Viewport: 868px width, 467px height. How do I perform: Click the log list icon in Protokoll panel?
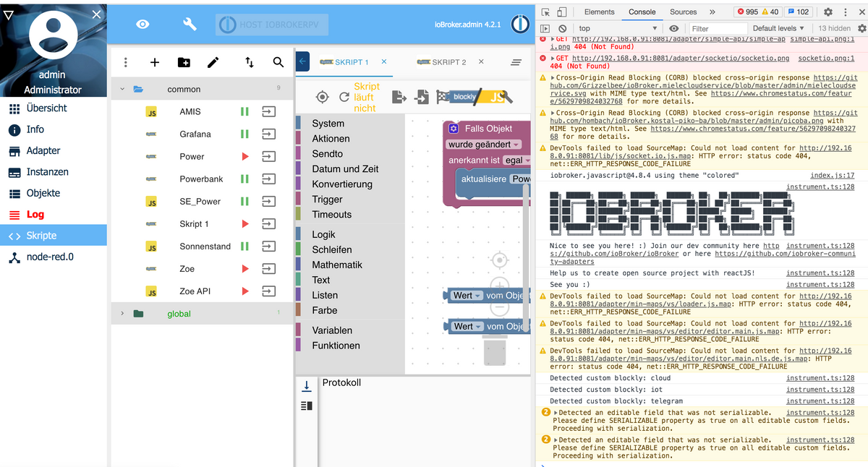(306, 406)
